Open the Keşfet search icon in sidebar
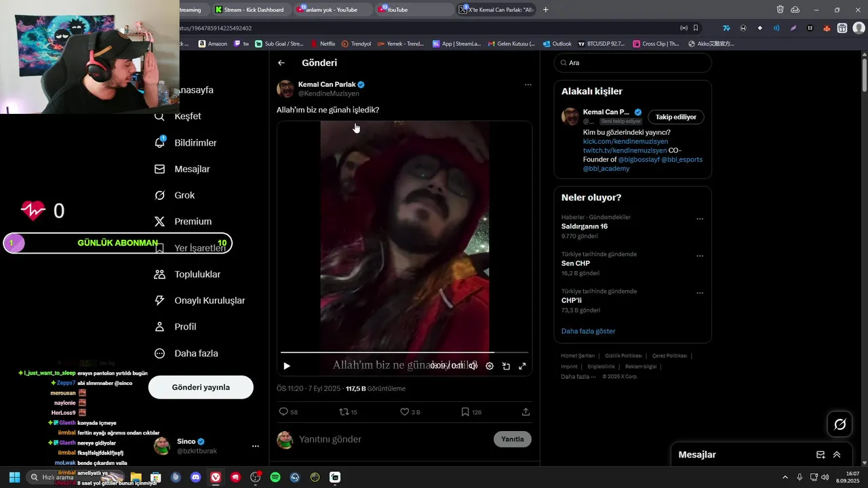Image resolution: width=868 pixels, height=488 pixels. (x=160, y=117)
